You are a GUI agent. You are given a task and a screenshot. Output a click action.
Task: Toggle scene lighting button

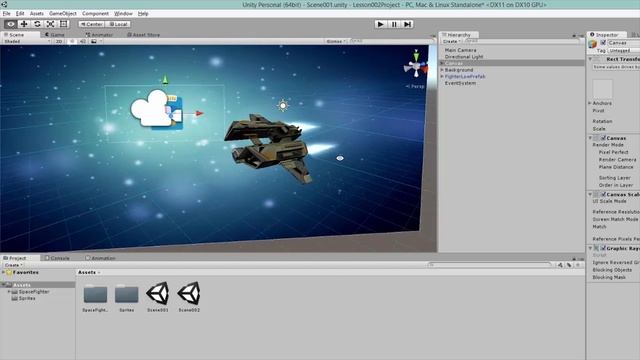click(x=72, y=41)
